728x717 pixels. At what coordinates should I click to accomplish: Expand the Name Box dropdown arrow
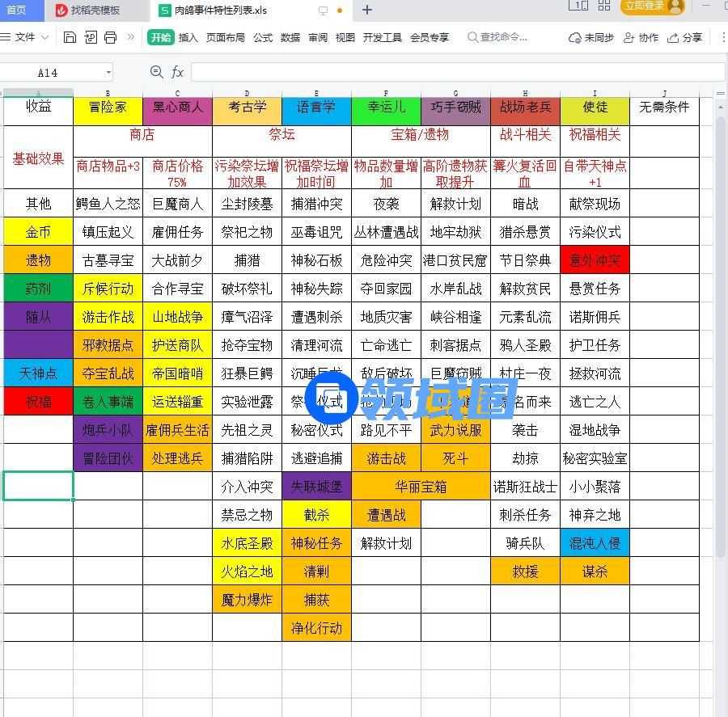pyautogui.click(x=108, y=73)
